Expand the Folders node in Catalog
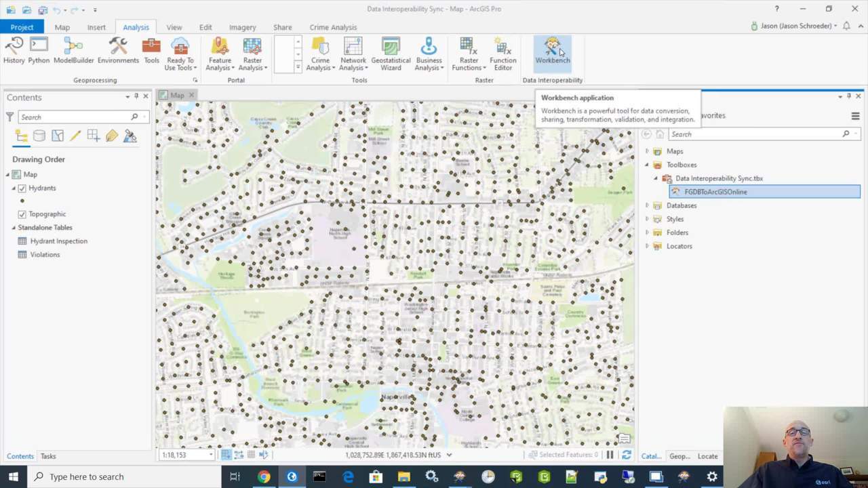868x488 pixels. click(647, 232)
